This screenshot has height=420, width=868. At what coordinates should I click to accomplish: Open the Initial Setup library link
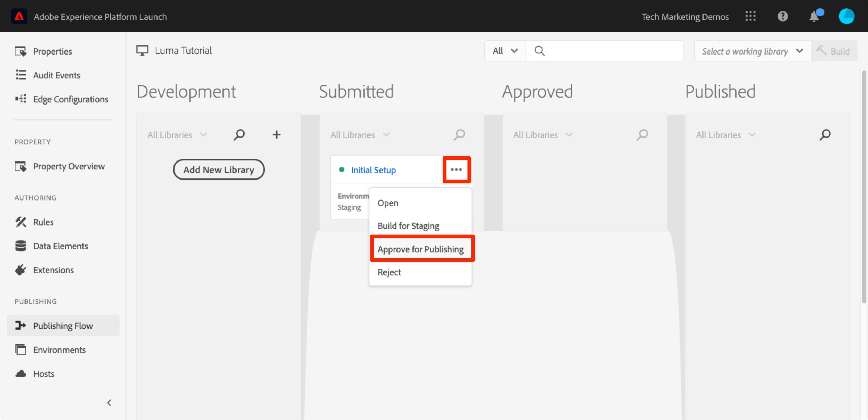(373, 170)
